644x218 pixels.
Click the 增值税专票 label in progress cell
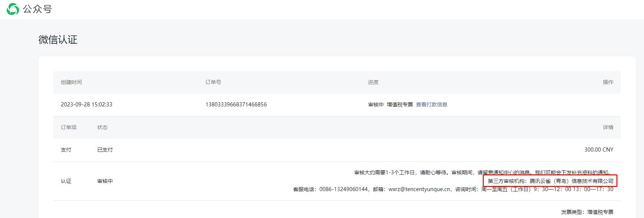point(400,105)
